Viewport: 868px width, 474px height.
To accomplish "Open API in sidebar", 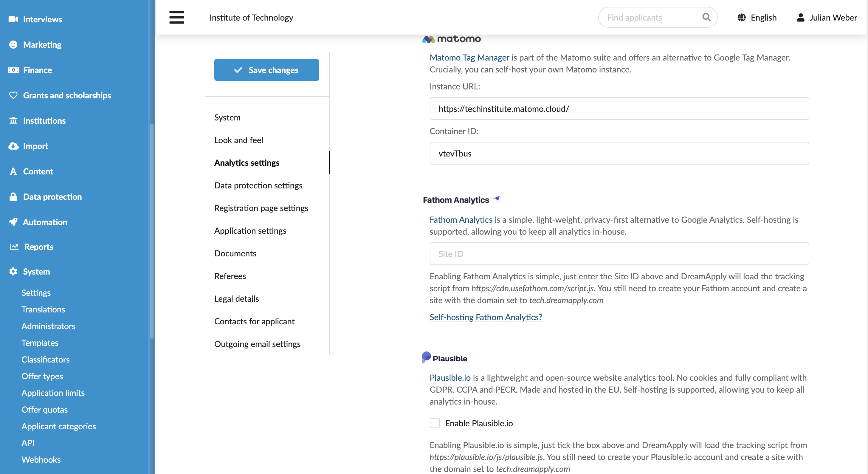I will click(x=28, y=443).
